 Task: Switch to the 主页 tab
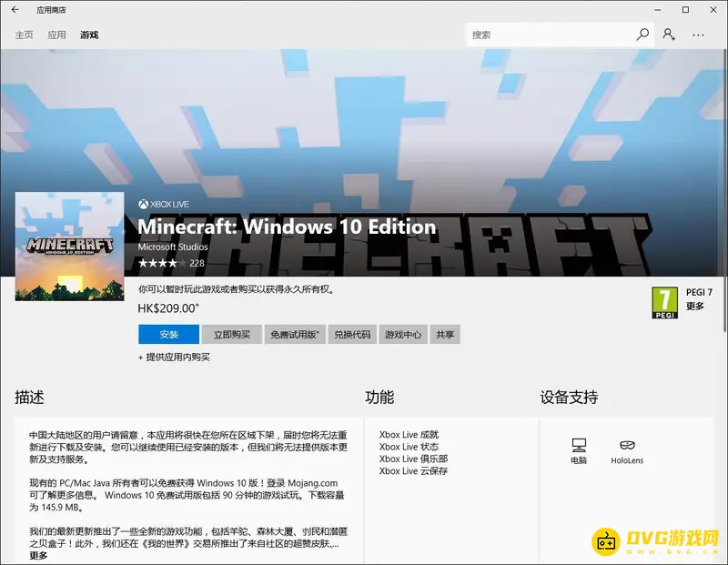[25, 35]
